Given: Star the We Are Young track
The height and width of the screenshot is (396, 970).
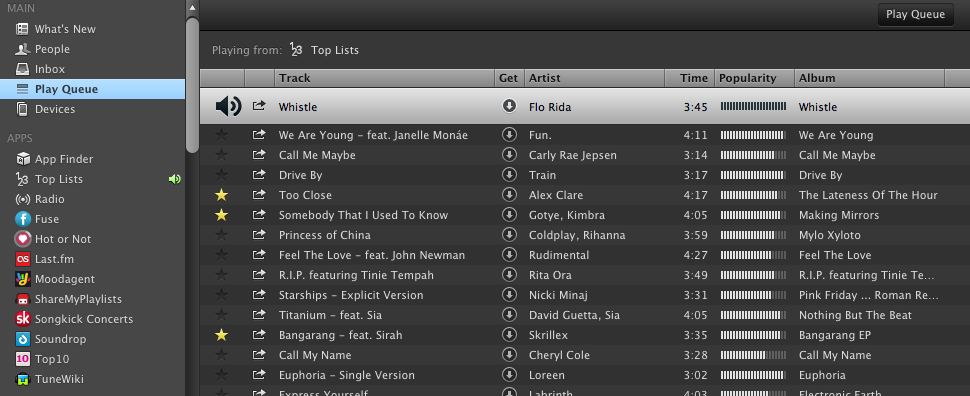Looking at the screenshot, I should [221, 135].
